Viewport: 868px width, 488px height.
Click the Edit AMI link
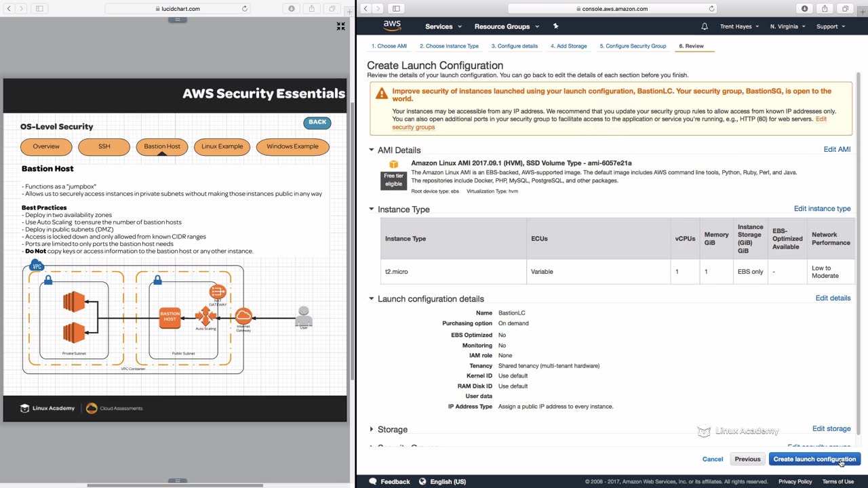(837, 149)
